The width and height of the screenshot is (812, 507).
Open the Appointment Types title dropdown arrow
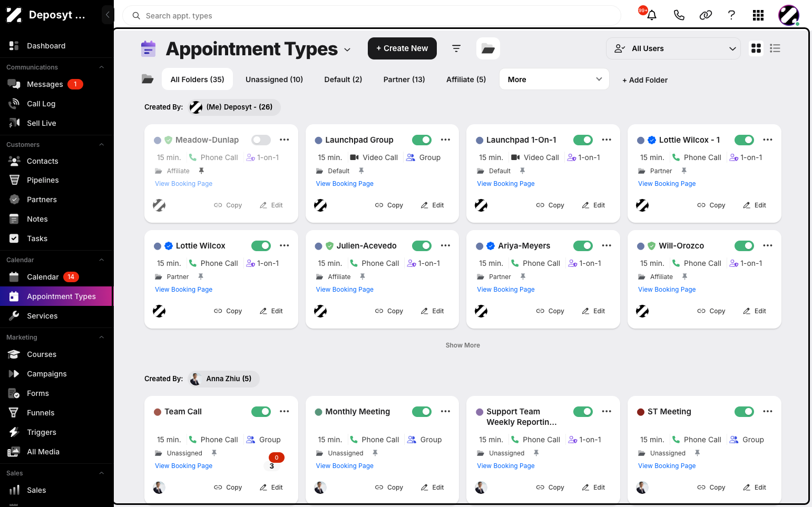tap(347, 49)
